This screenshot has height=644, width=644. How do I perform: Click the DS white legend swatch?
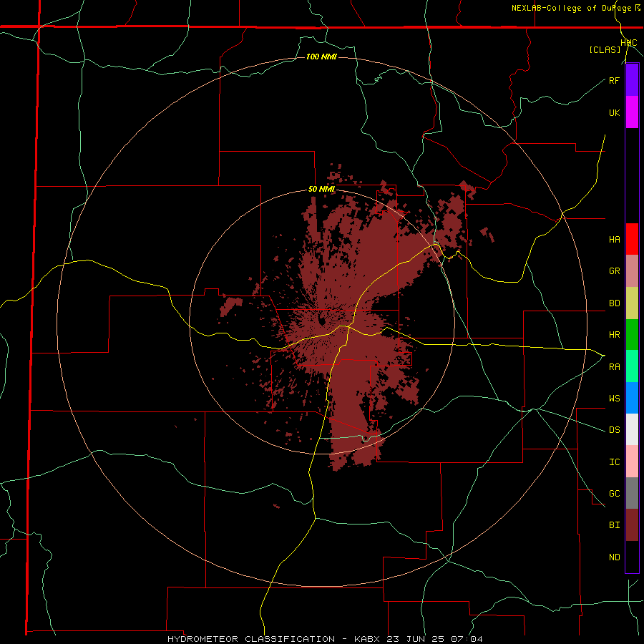click(632, 429)
